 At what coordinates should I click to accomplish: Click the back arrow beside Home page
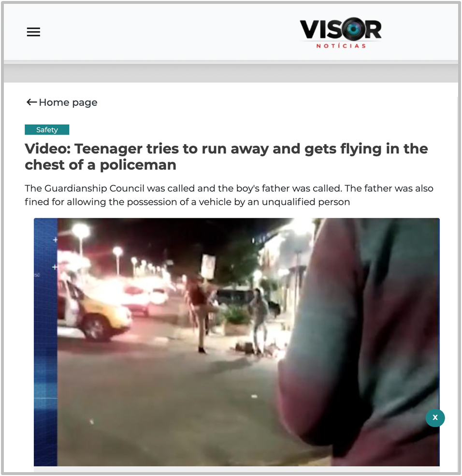click(31, 102)
